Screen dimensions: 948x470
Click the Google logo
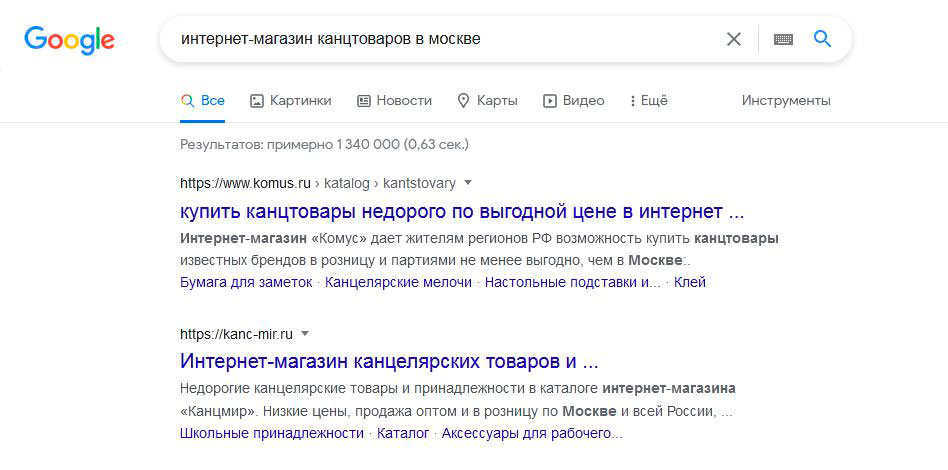coord(69,40)
